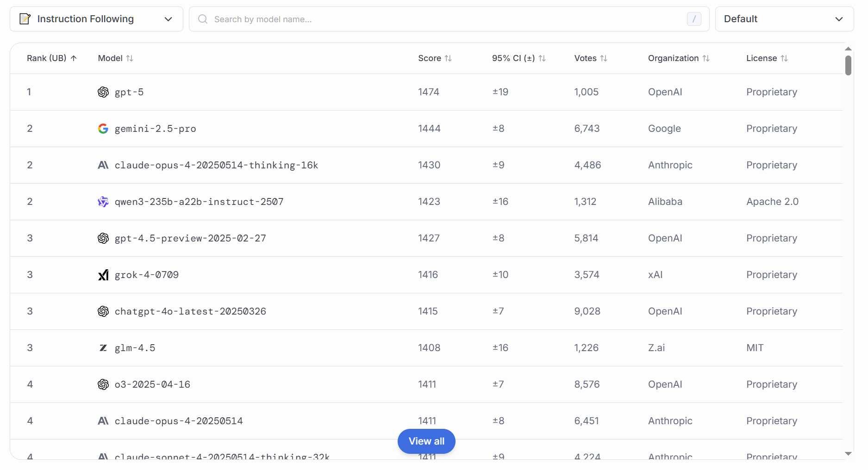Click the Z.ai organization cell
This screenshot has width=868, height=470.
click(x=656, y=348)
